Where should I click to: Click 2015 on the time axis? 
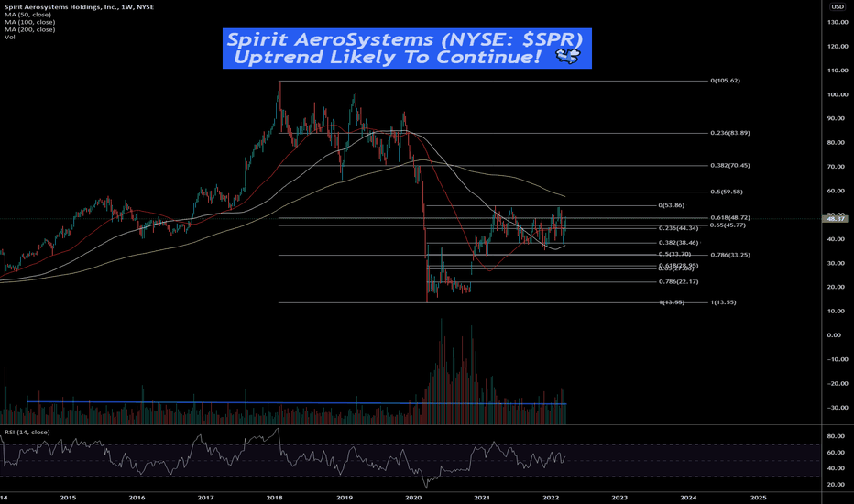(x=68, y=498)
